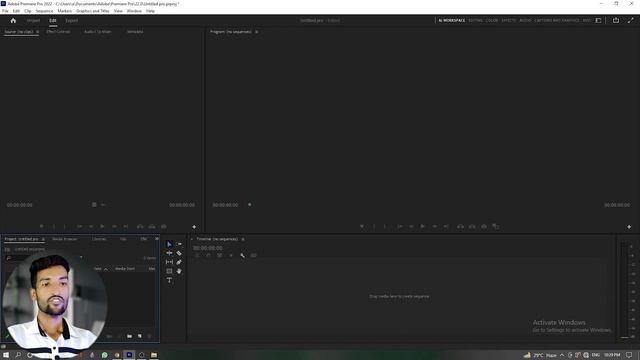This screenshot has height=360, width=640.
Task: Select the EDITING workspace
Action: (x=476, y=20)
